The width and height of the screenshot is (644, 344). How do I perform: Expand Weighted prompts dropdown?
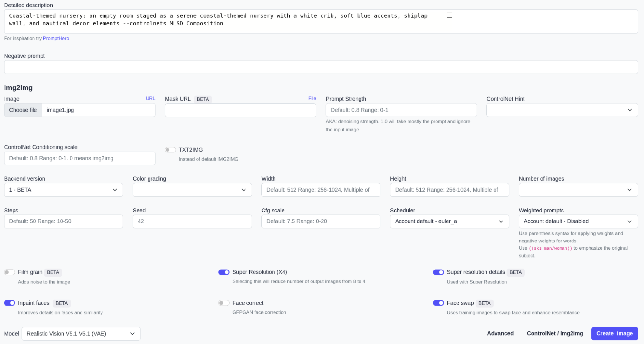click(578, 221)
